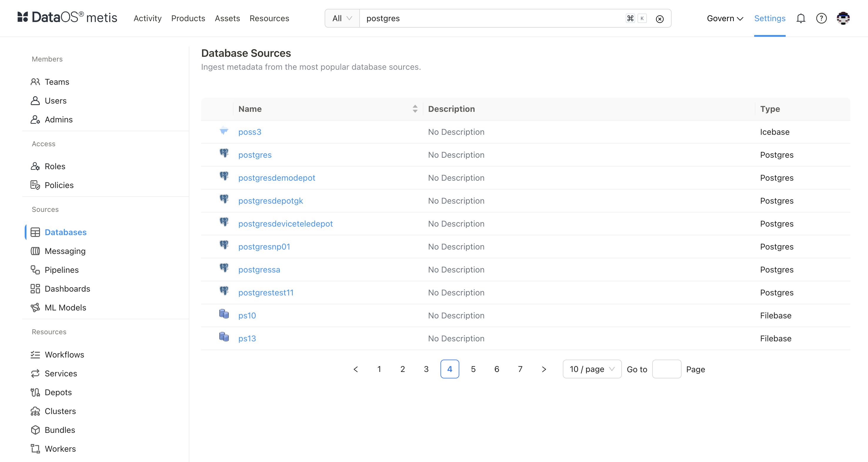Viewport: 868px width, 462px height.
Task: Click the Admins sidebar icon
Action: click(35, 120)
